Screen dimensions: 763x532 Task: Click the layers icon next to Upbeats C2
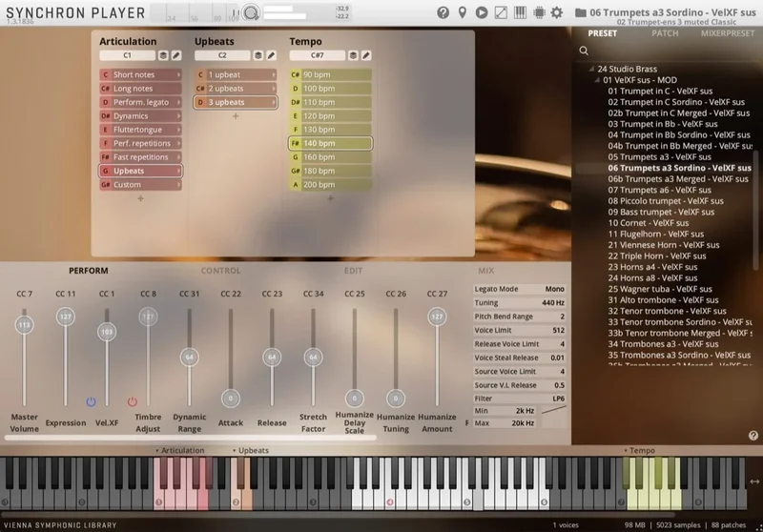point(258,55)
